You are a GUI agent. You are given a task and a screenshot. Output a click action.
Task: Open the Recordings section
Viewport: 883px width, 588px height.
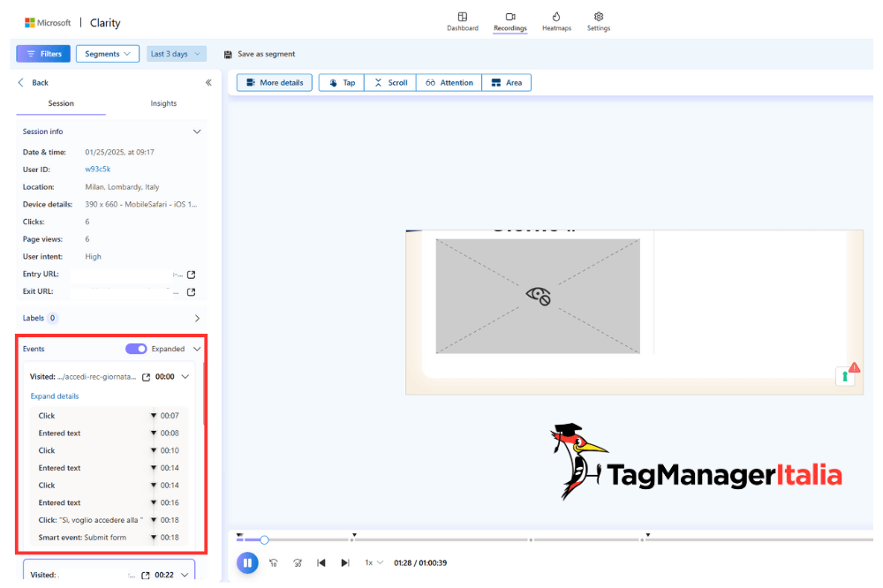pyautogui.click(x=510, y=21)
